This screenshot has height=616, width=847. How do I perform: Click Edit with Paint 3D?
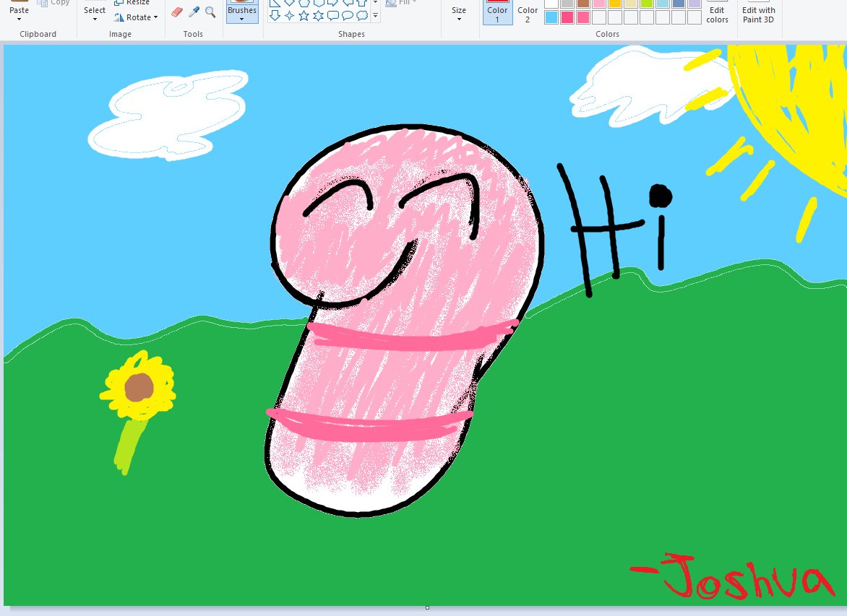pos(759,12)
